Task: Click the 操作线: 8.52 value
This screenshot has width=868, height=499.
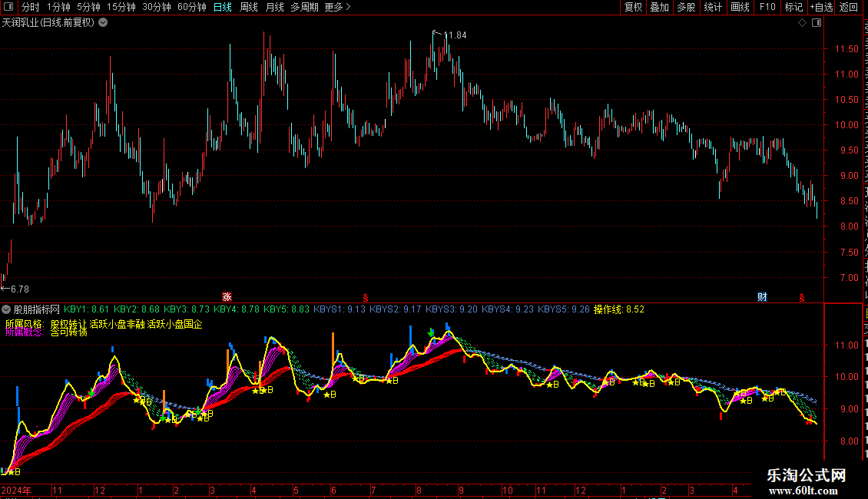Action: (x=619, y=310)
